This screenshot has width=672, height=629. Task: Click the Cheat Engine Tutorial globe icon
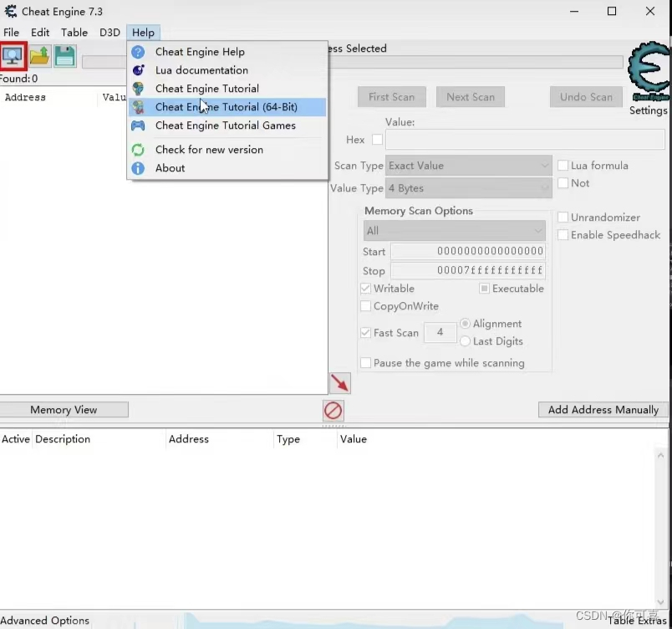pos(138,89)
